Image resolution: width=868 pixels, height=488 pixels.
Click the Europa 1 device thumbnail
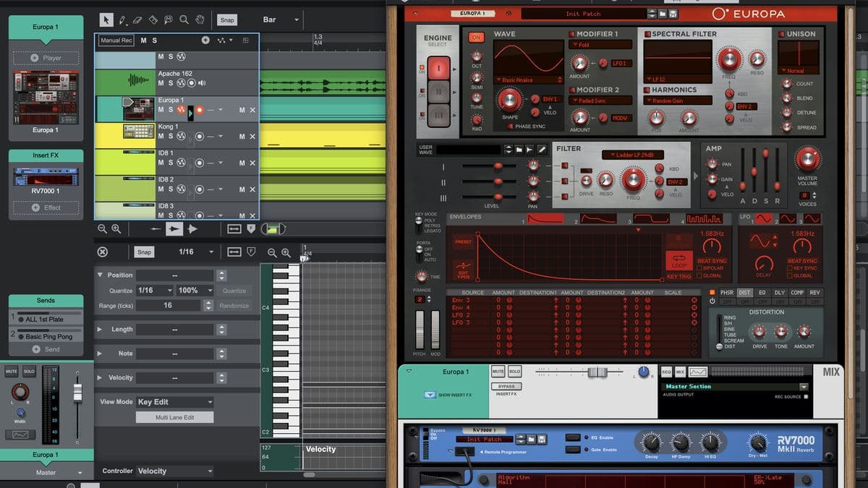[46, 97]
